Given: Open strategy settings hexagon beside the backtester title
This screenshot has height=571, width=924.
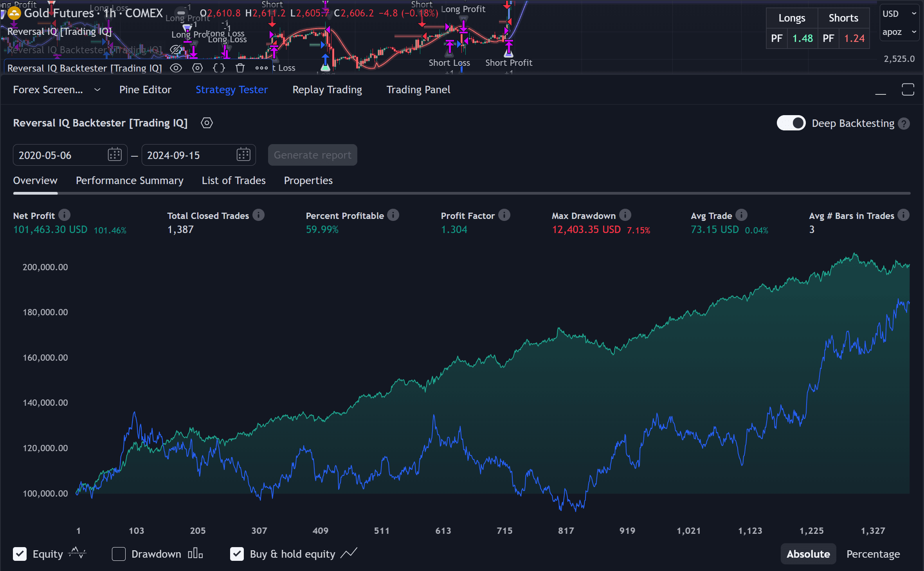Looking at the screenshot, I should (x=207, y=123).
